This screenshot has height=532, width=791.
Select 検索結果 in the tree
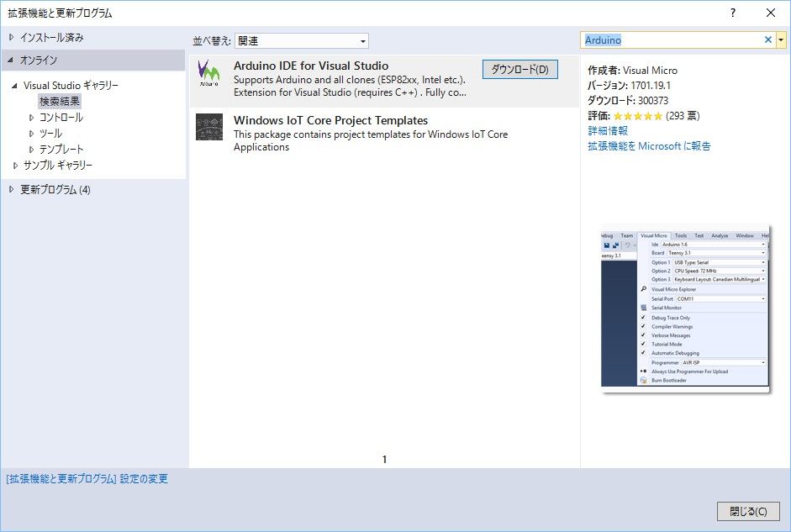coord(60,102)
